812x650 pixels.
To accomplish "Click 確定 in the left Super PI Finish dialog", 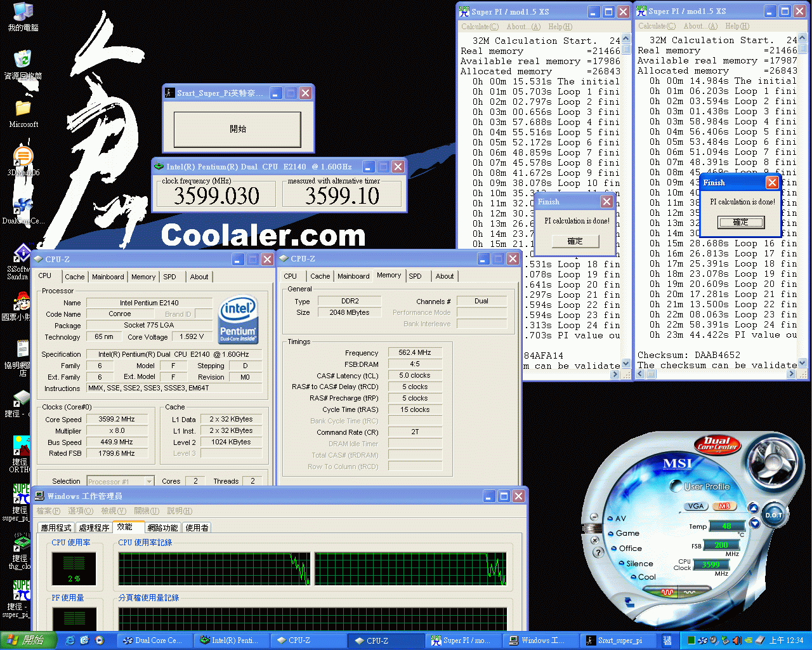I will click(575, 241).
